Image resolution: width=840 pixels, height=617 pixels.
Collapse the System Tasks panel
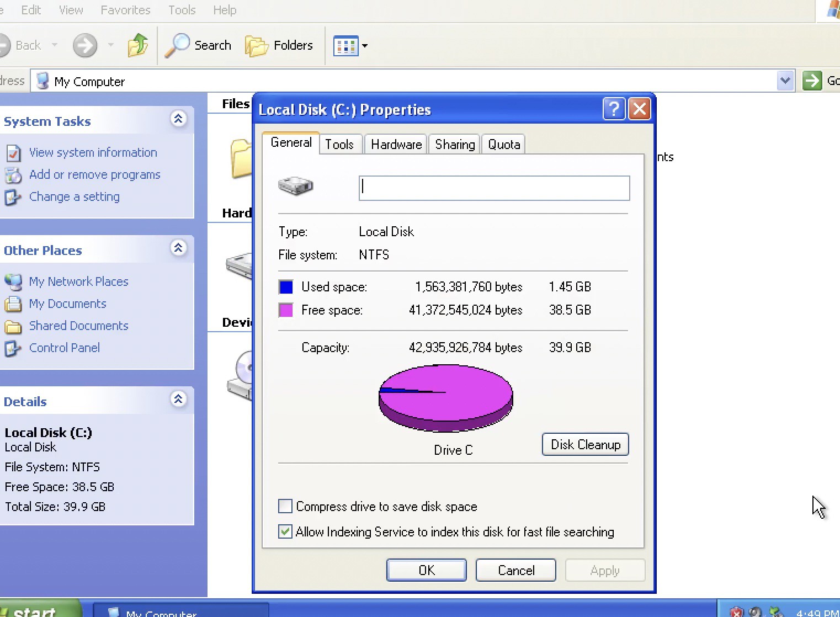point(178,119)
